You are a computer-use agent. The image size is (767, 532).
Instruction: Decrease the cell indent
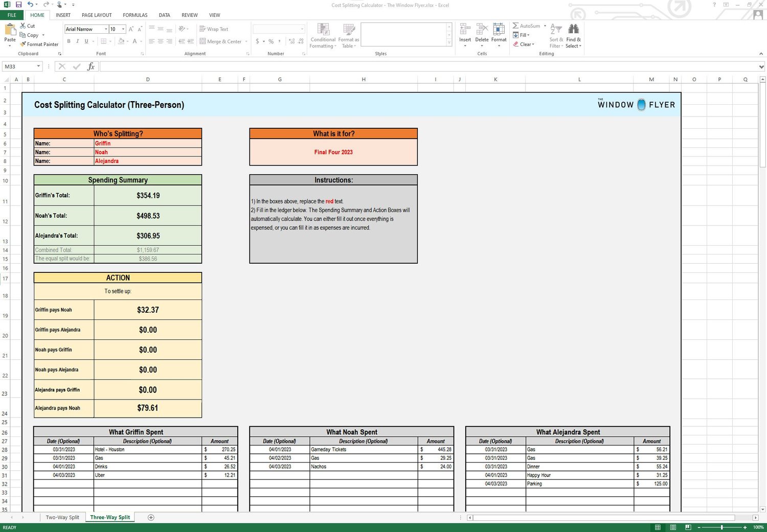[182, 41]
